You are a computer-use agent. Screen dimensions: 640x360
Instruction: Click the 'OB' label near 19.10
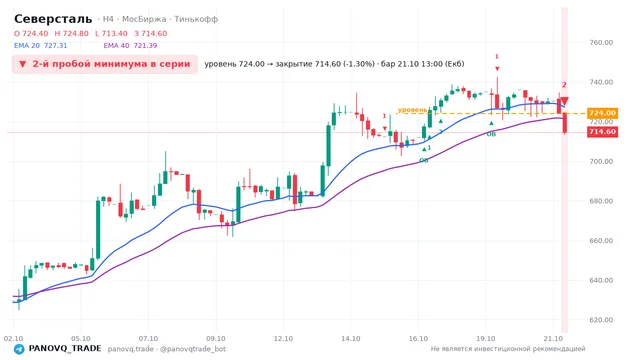(x=491, y=134)
